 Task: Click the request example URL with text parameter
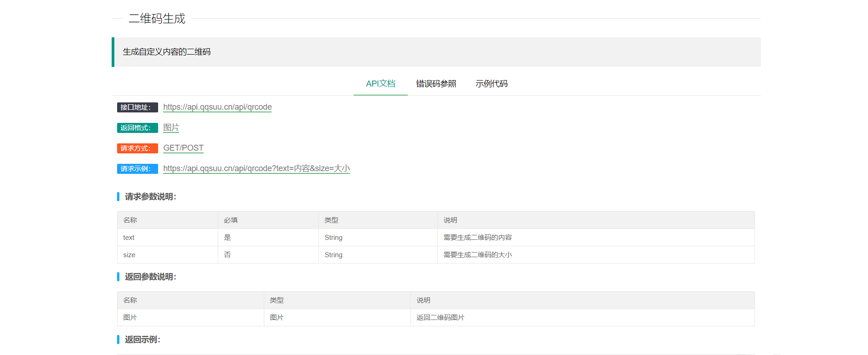(x=256, y=168)
